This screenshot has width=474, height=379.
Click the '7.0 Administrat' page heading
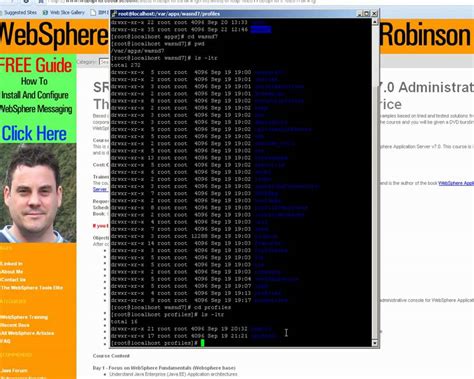427,87
